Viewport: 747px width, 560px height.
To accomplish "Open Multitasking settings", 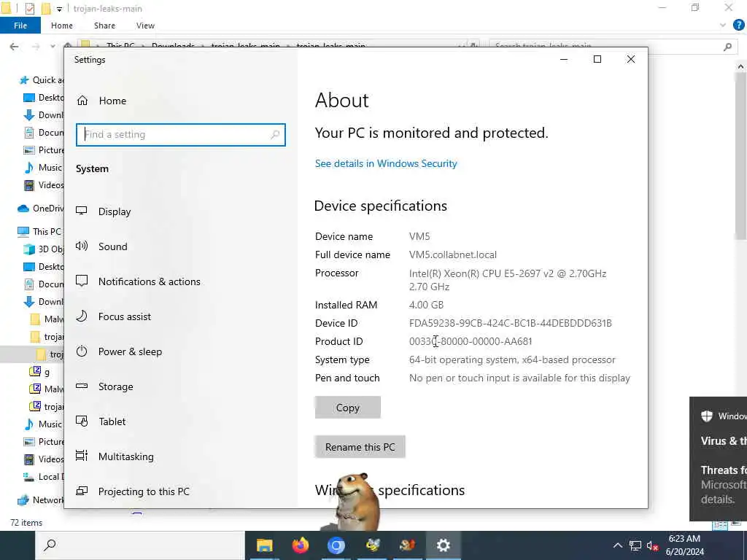I will (115, 456).
